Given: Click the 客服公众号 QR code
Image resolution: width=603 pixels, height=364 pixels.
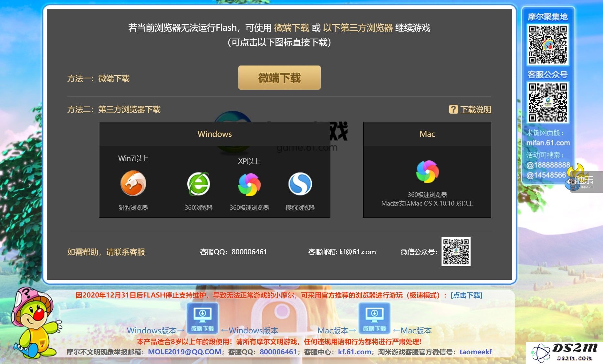Looking at the screenshot, I should 548,102.
